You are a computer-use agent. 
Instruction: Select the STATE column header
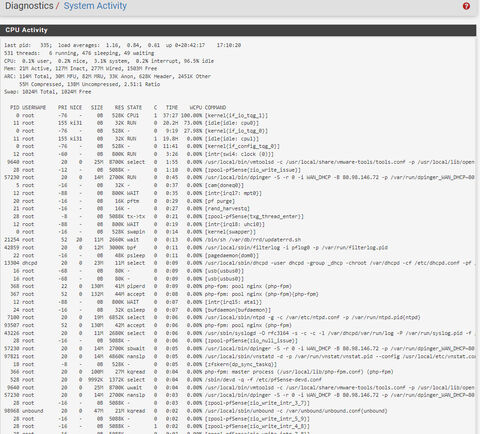click(x=134, y=107)
